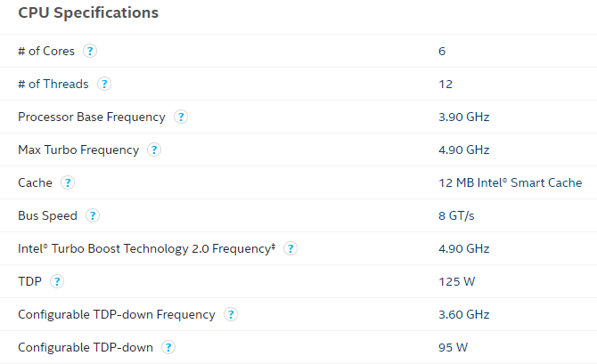Click the 95 W configurable TDP-down value

coord(453,347)
